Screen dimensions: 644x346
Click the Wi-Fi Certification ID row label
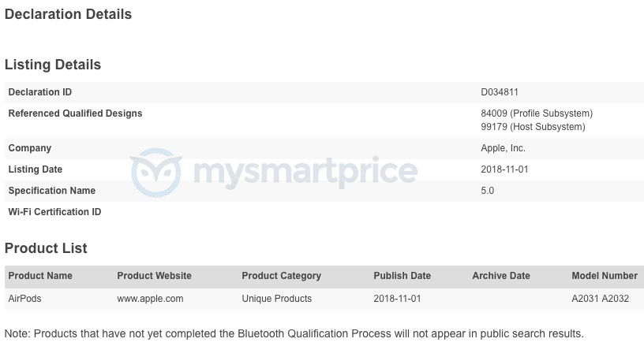click(x=54, y=212)
